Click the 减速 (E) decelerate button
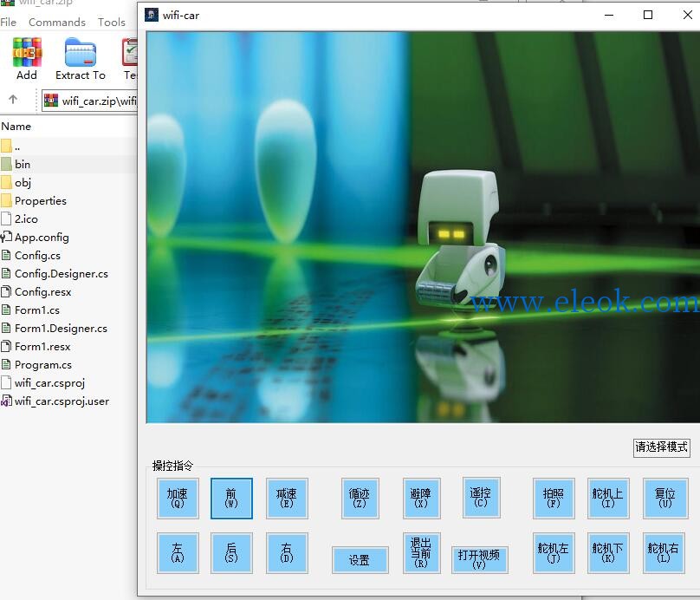The width and height of the screenshot is (700, 600). (x=287, y=499)
